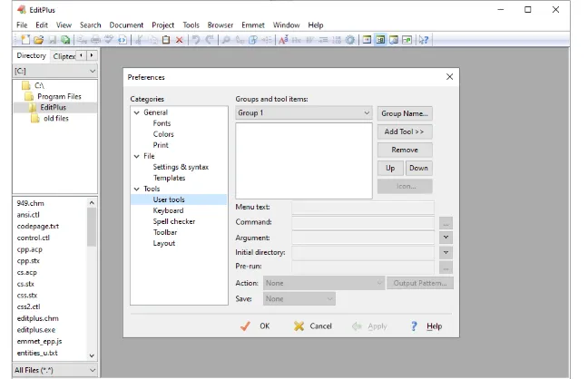The image size is (588, 379).
Task: Open the Browser menu
Action: pyautogui.click(x=220, y=25)
